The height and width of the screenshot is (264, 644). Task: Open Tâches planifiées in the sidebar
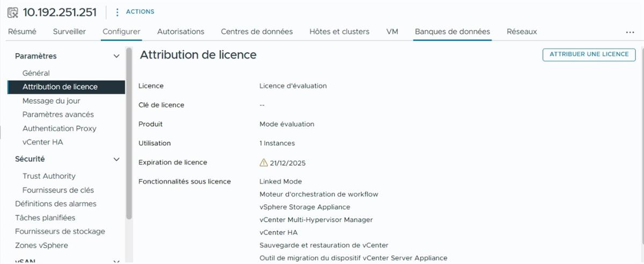(45, 218)
